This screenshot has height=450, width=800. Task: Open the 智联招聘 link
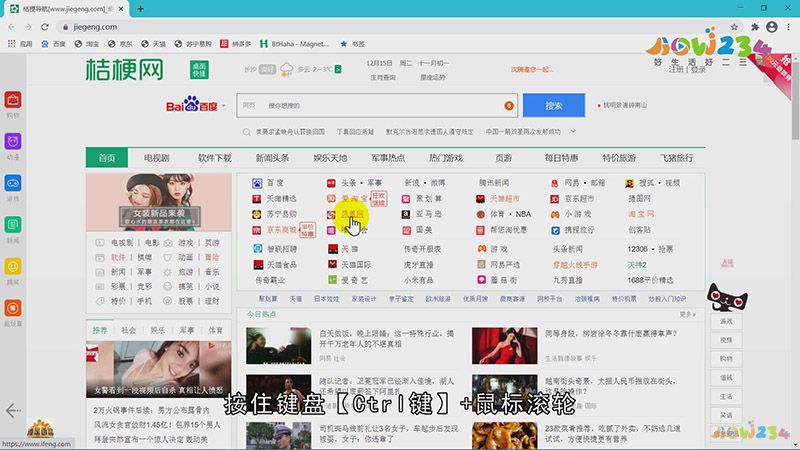282,249
